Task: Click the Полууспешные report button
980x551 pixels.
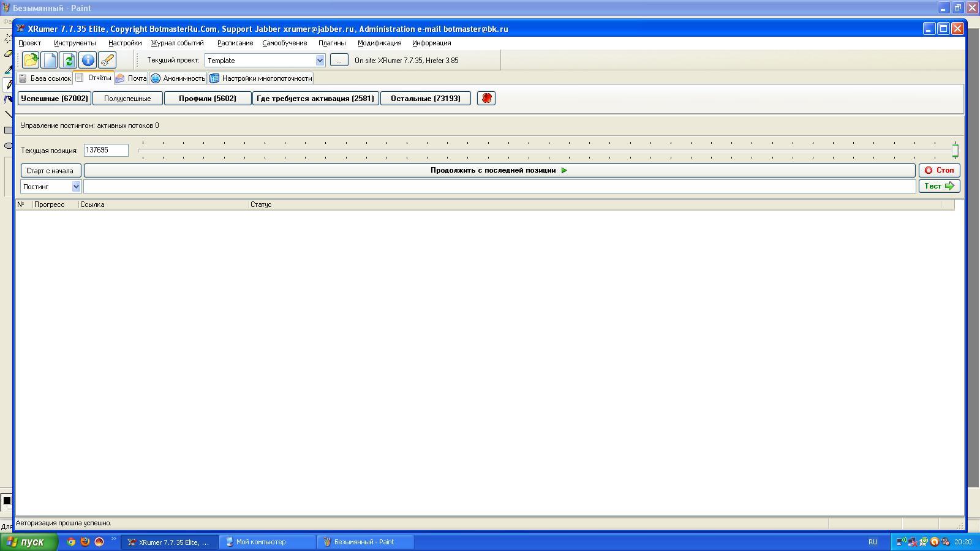Action: (127, 98)
